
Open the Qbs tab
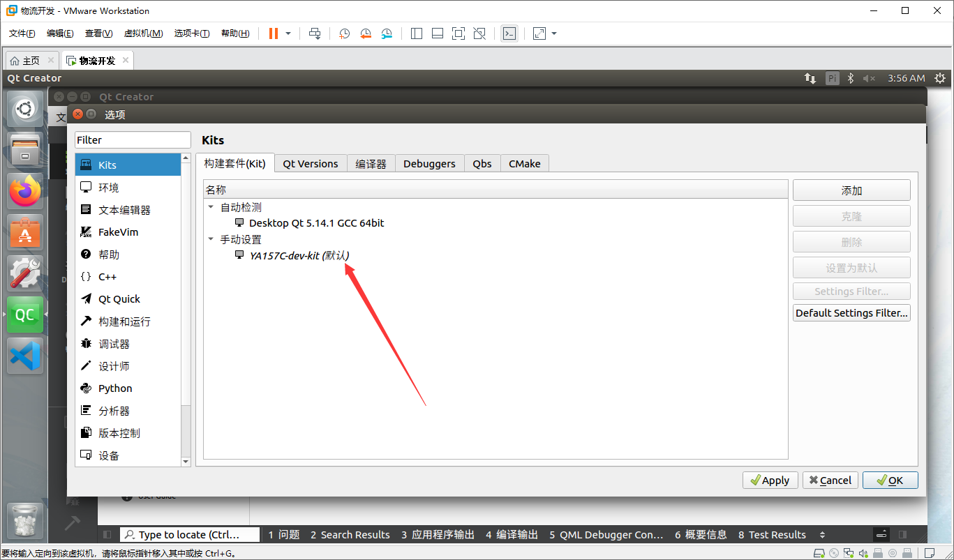(482, 163)
